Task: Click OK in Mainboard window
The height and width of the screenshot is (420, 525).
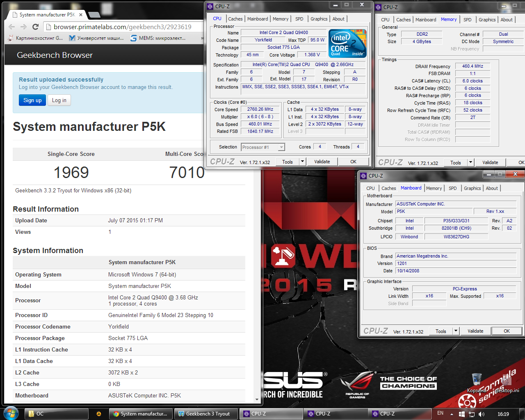Action: pos(507,331)
